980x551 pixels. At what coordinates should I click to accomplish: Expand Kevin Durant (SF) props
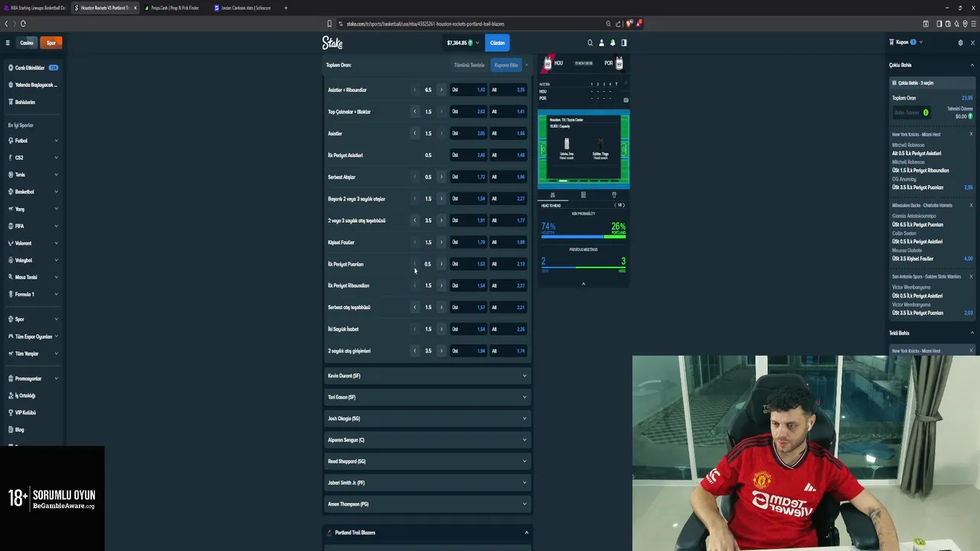pyautogui.click(x=427, y=376)
